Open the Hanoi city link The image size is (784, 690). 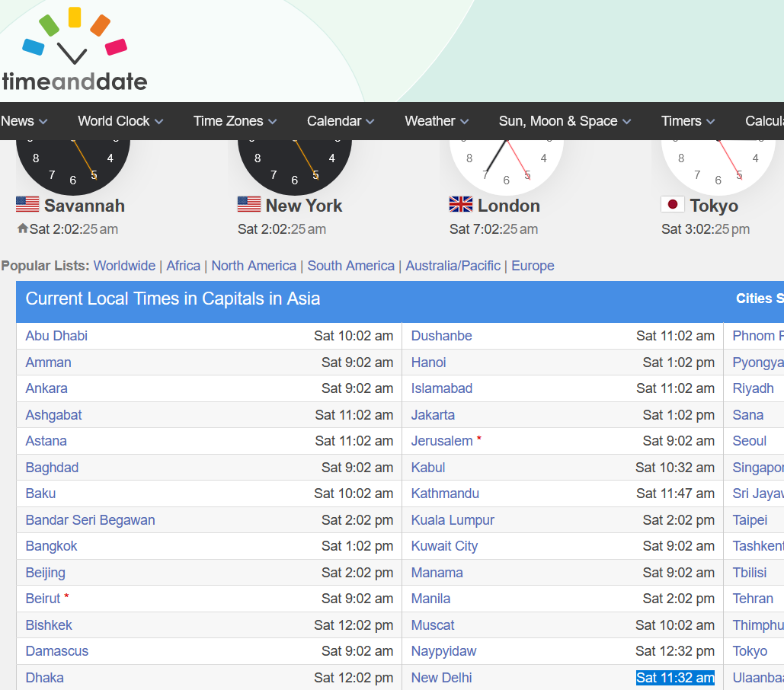point(428,363)
